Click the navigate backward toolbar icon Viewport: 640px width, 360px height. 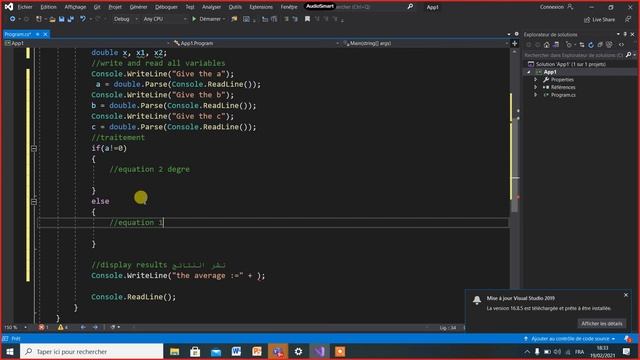pyautogui.click(x=12, y=19)
